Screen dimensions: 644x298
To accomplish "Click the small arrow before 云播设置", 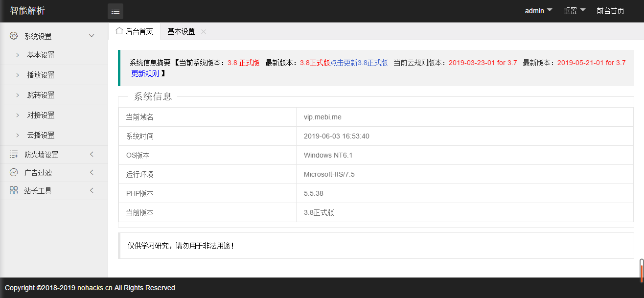I will (x=18, y=136).
